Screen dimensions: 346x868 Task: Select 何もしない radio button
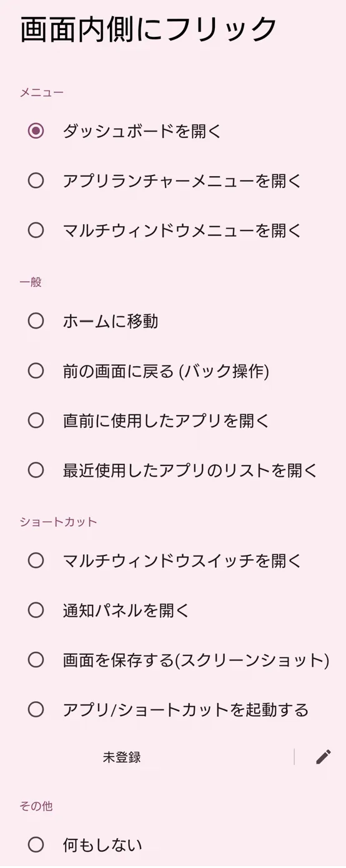(x=36, y=845)
